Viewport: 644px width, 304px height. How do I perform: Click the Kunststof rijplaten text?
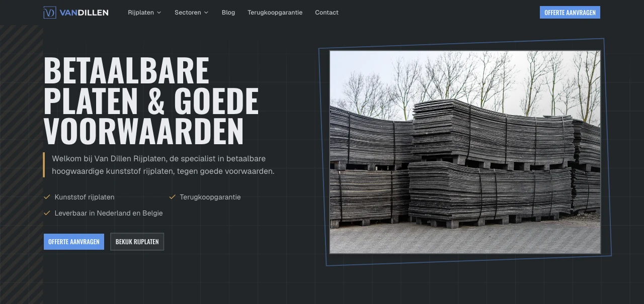click(85, 197)
